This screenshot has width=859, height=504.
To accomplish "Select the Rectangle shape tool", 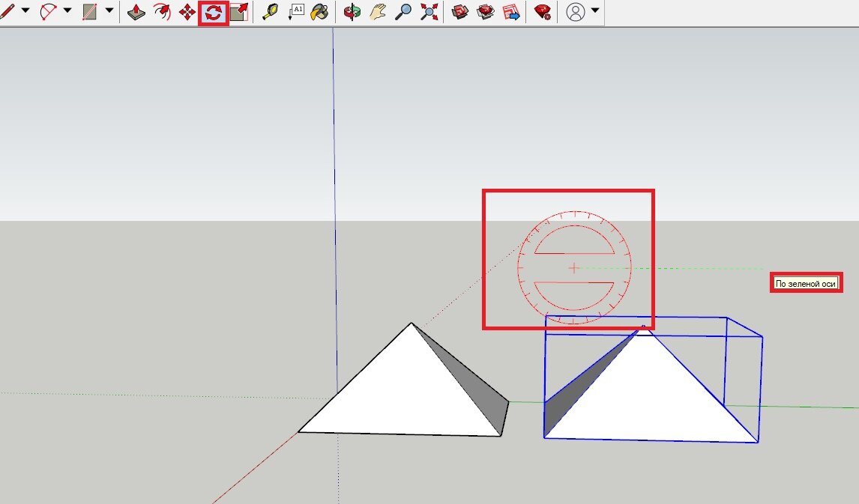I will (x=90, y=11).
